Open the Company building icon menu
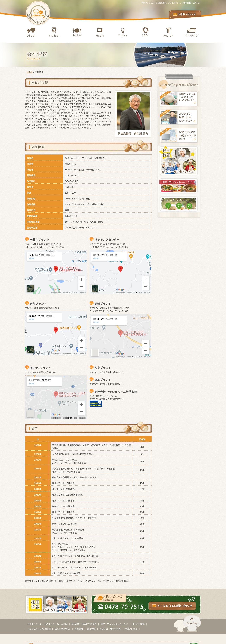226x644 pixels. (x=192, y=32)
